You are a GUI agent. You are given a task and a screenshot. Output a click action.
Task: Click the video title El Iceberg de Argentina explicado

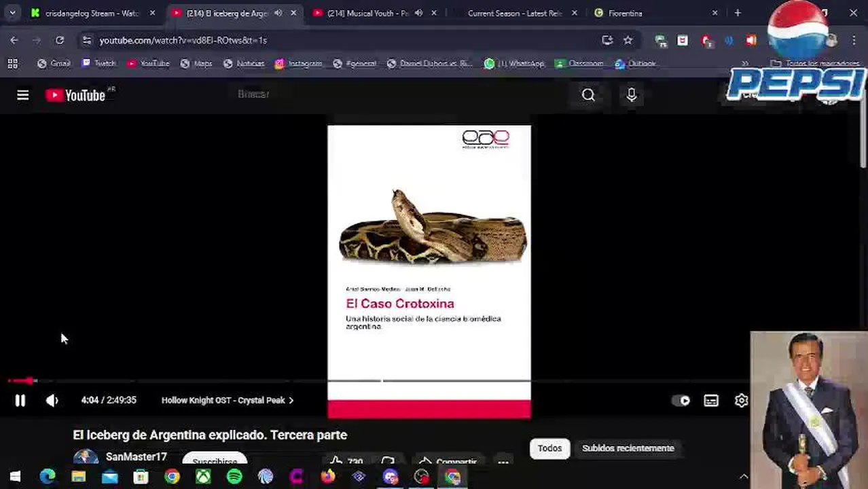click(x=210, y=435)
